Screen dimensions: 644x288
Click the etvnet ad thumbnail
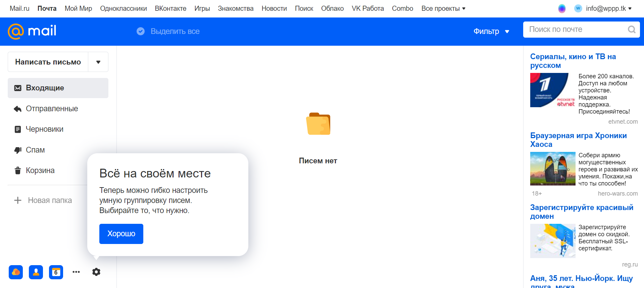point(553,90)
